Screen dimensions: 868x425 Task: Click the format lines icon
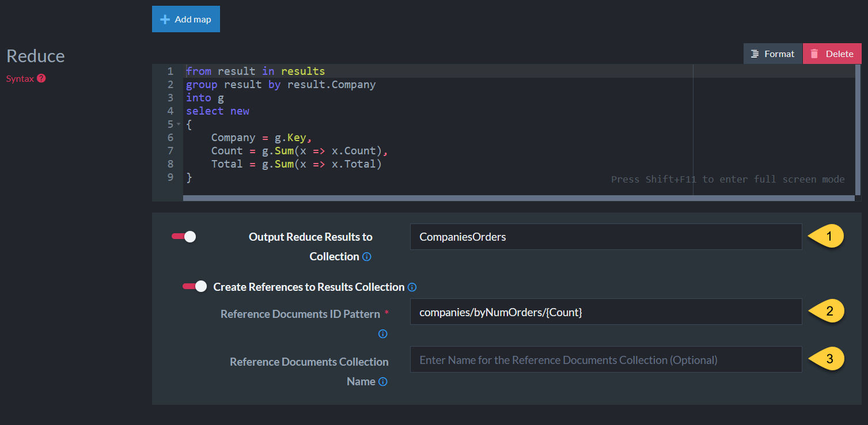[x=755, y=54]
